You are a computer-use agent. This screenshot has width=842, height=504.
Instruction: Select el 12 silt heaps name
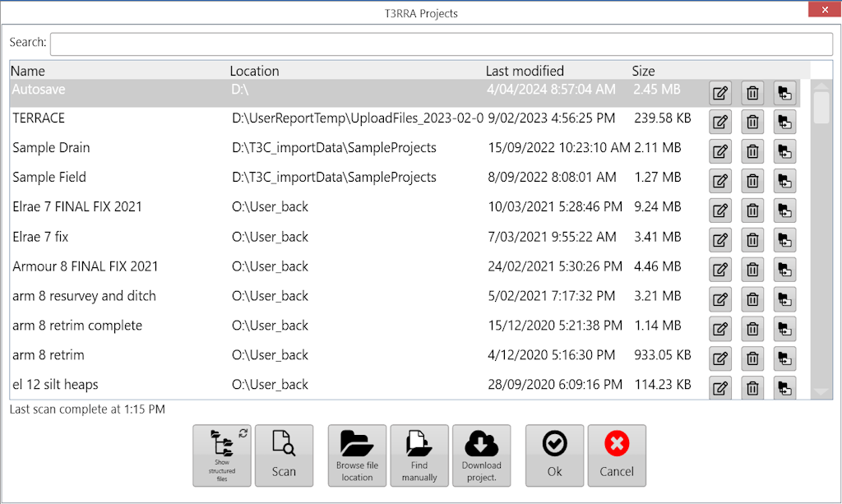[55, 384]
